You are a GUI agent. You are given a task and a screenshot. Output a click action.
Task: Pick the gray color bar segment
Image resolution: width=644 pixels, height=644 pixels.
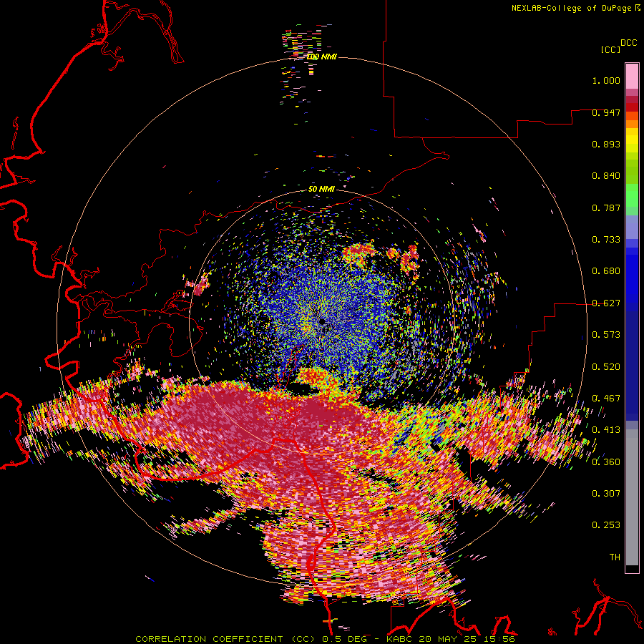(x=632, y=497)
